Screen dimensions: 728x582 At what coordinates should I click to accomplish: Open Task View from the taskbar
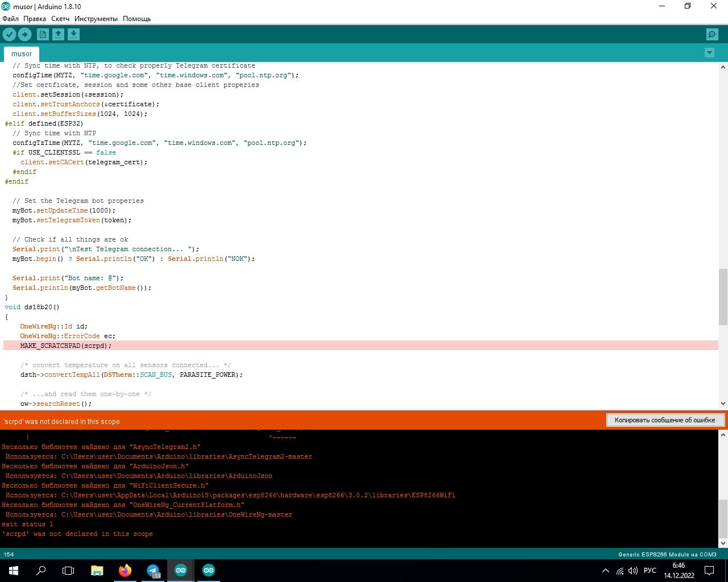point(68,571)
